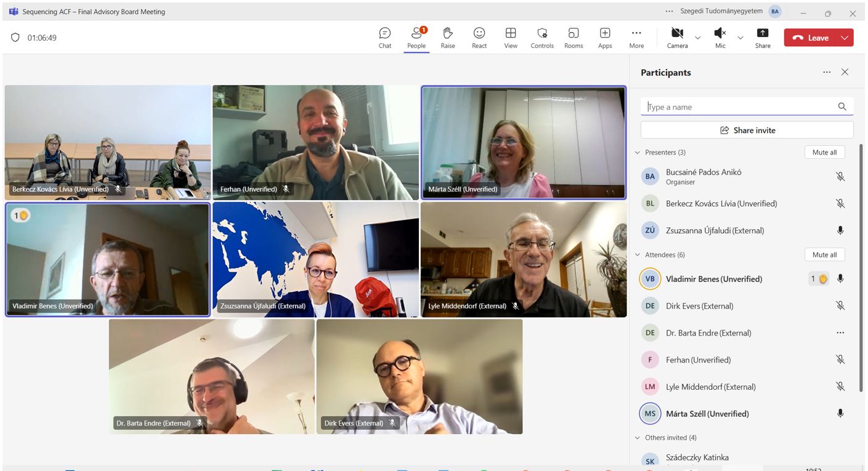The image size is (868, 471).
Task: Expand the Leave button dropdown arrow
Action: pyautogui.click(x=845, y=38)
